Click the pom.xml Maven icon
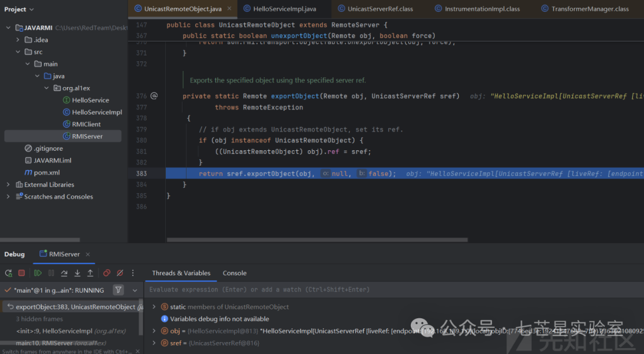Screen dimensions: 644x354 [x=29, y=172]
